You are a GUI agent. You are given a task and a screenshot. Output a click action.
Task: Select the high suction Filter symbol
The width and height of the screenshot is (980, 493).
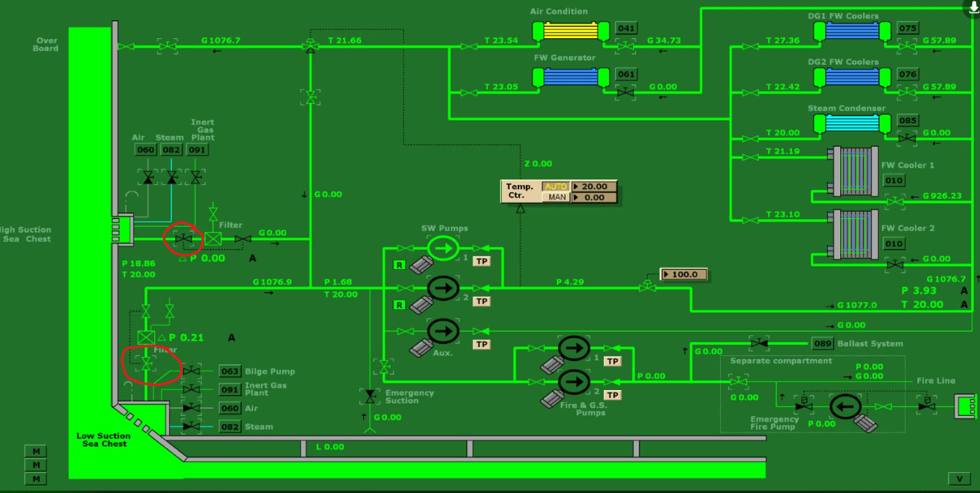pos(213,239)
